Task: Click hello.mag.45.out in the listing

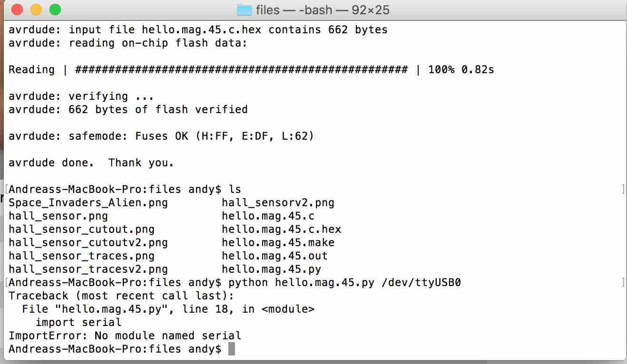Action: point(274,256)
